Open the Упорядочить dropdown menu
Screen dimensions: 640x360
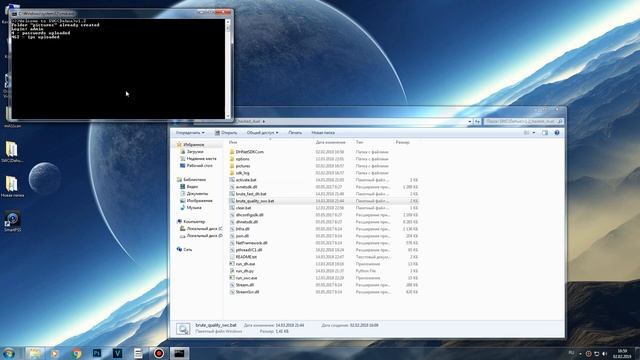pyautogui.click(x=190, y=133)
